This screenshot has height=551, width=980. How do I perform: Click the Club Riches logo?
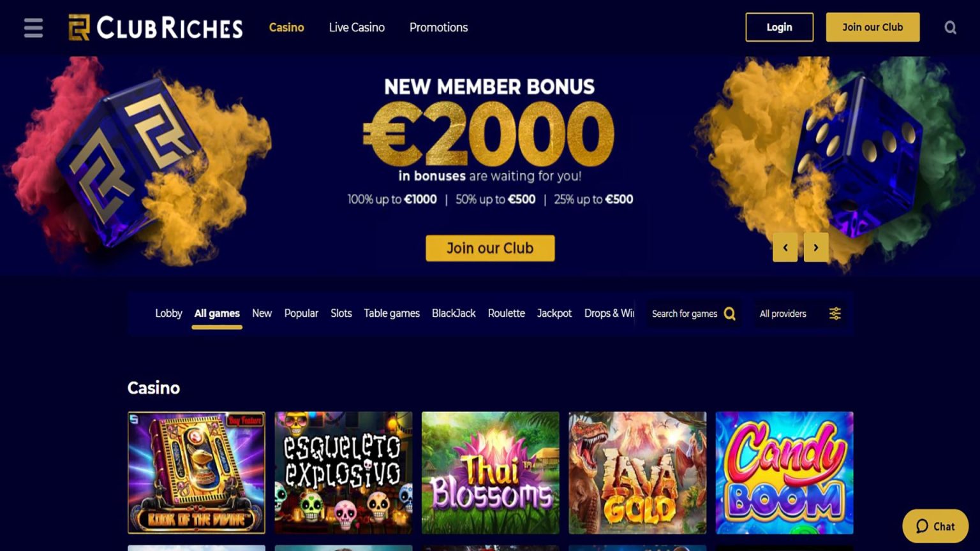[156, 27]
